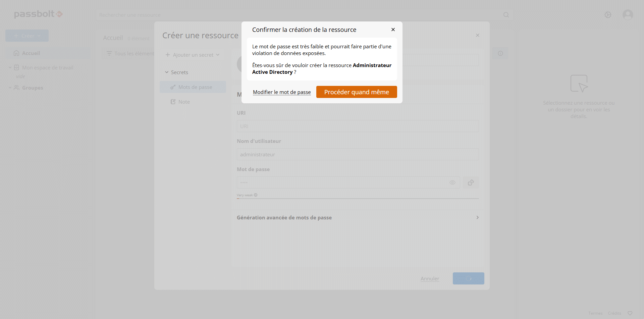Click the Annuler link
Viewport: 644px width, 319px height.
point(429,278)
